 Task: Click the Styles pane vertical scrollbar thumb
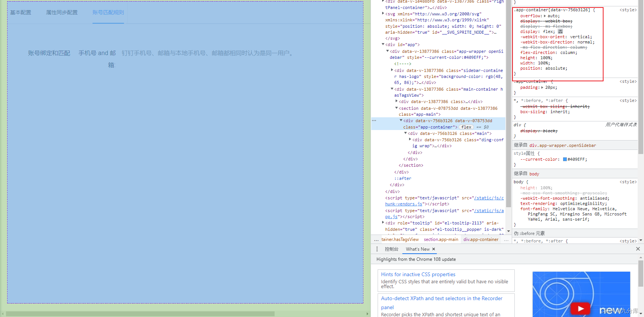click(x=641, y=77)
